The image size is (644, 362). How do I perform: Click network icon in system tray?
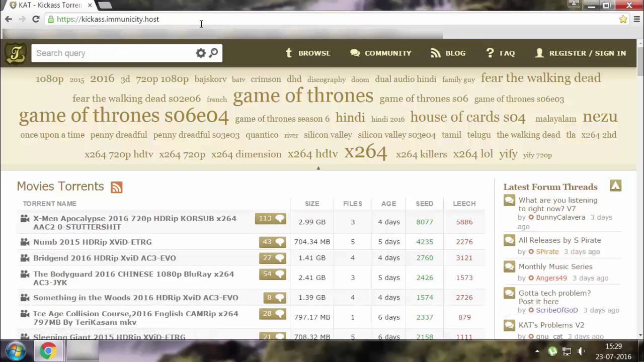(x=567, y=351)
